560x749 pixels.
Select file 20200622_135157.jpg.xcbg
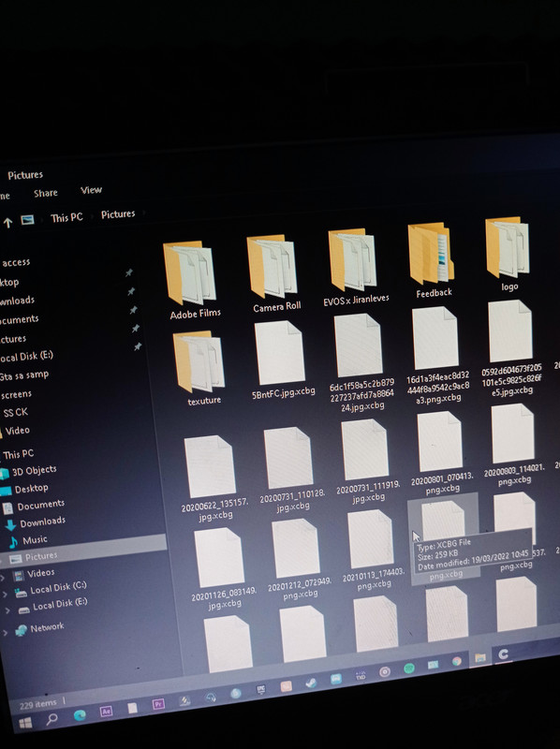[x=213, y=477]
